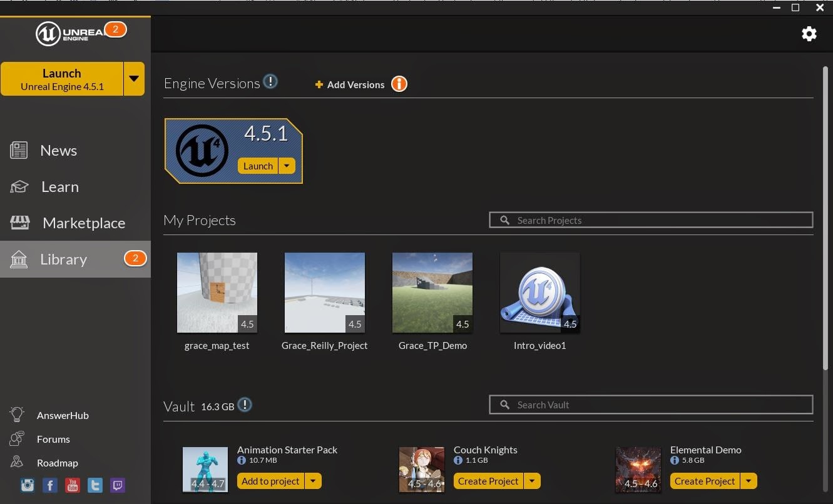Open the Intro_video1 project thumbnail
Image resolution: width=833 pixels, height=504 pixels.
(540, 293)
